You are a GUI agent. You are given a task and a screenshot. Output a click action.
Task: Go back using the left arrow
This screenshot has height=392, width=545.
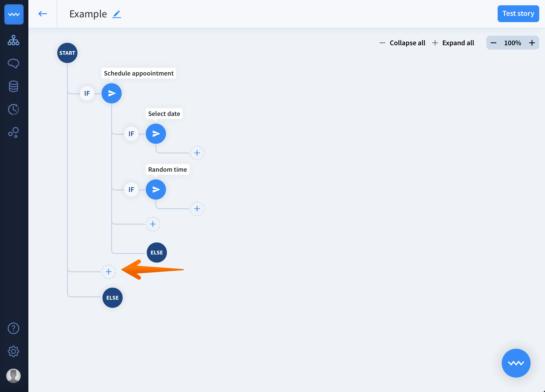43,14
